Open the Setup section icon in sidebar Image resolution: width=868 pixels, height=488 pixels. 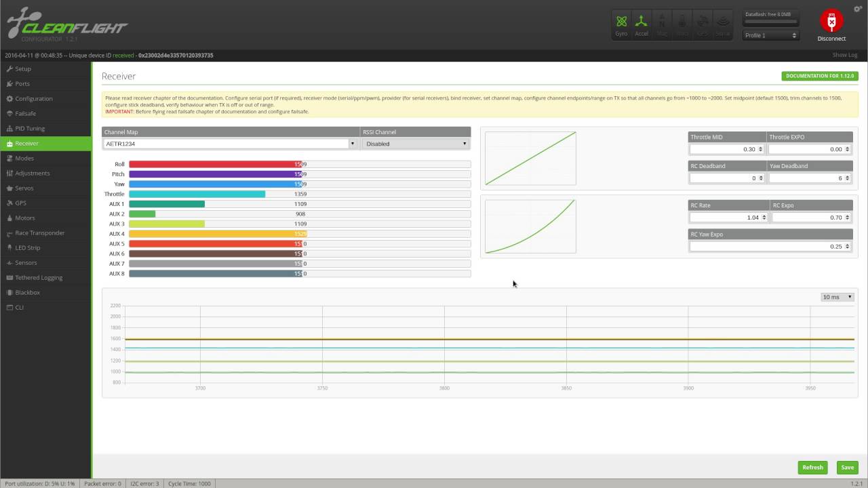[x=9, y=69]
